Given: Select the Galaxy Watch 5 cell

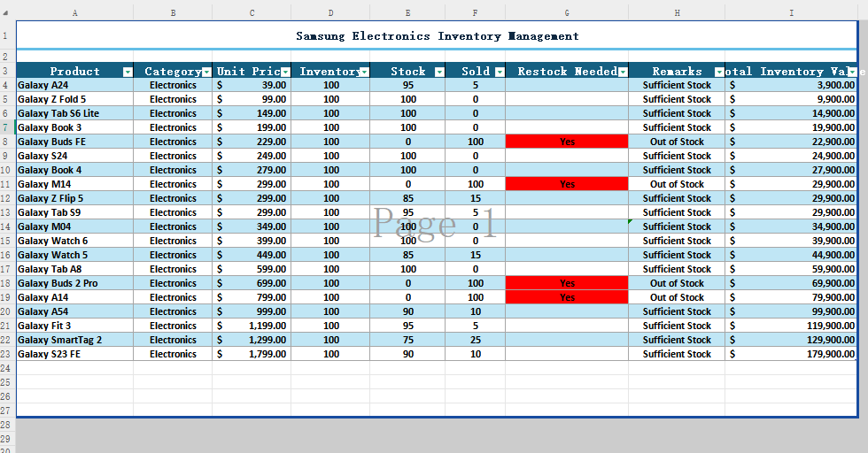Looking at the screenshot, I should coord(74,255).
